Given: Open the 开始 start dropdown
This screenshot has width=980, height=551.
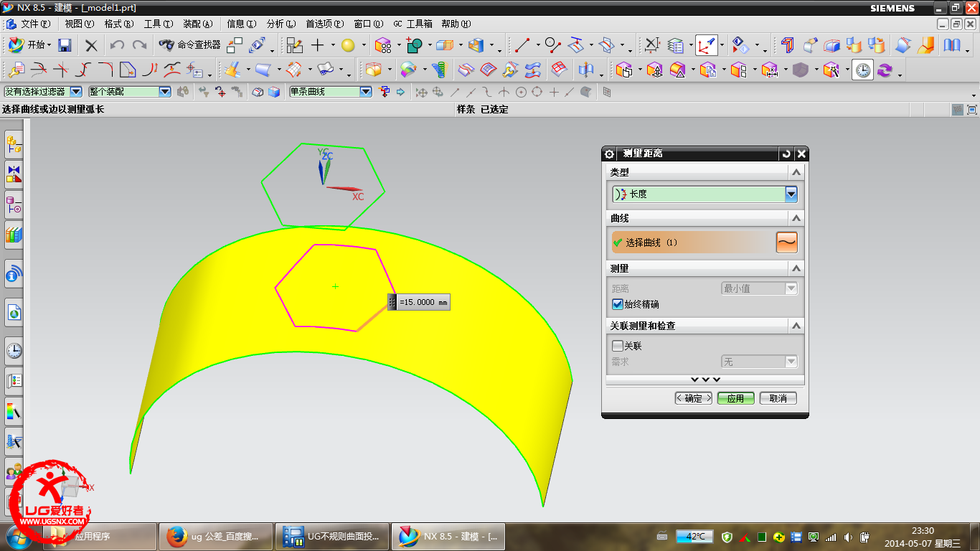Looking at the screenshot, I should click(29, 45).
